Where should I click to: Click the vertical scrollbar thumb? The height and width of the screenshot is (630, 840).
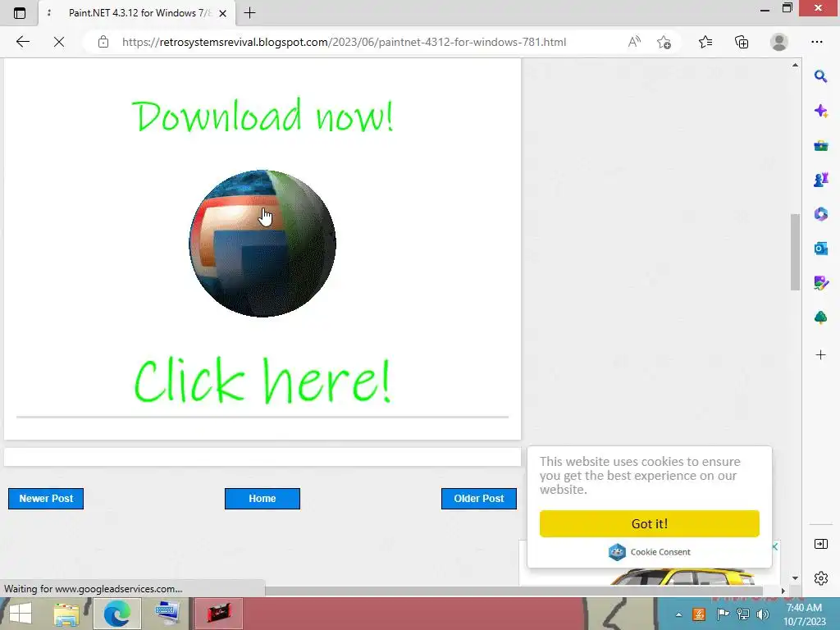[x=795, y=252]
